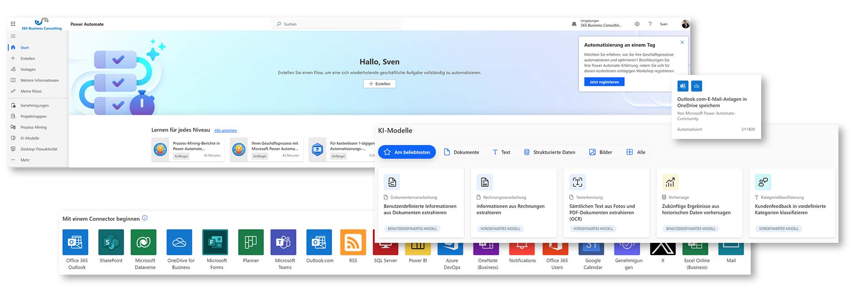Open Meine Flows in sidebar

(x=38, y=91)
